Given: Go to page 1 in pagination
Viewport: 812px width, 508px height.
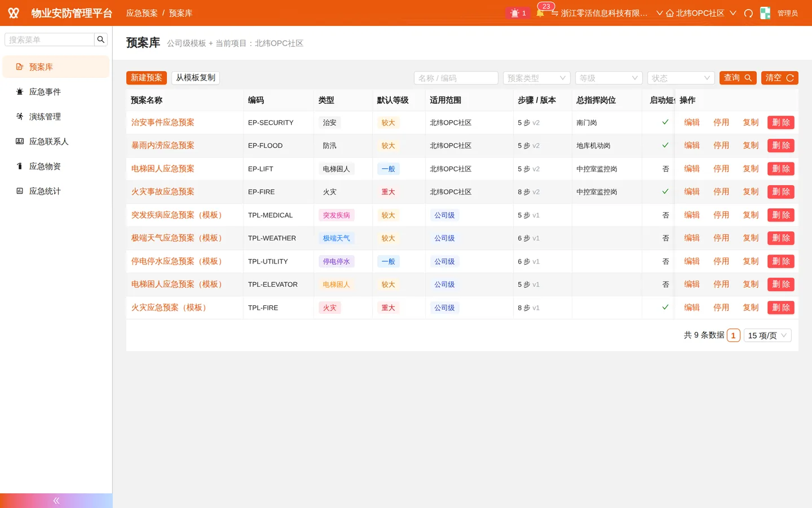Looking at the screenshot, I should coord(734,335).
